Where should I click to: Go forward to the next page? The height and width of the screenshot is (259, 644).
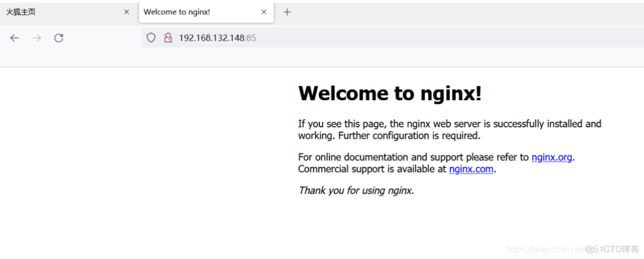click(37, 38)
